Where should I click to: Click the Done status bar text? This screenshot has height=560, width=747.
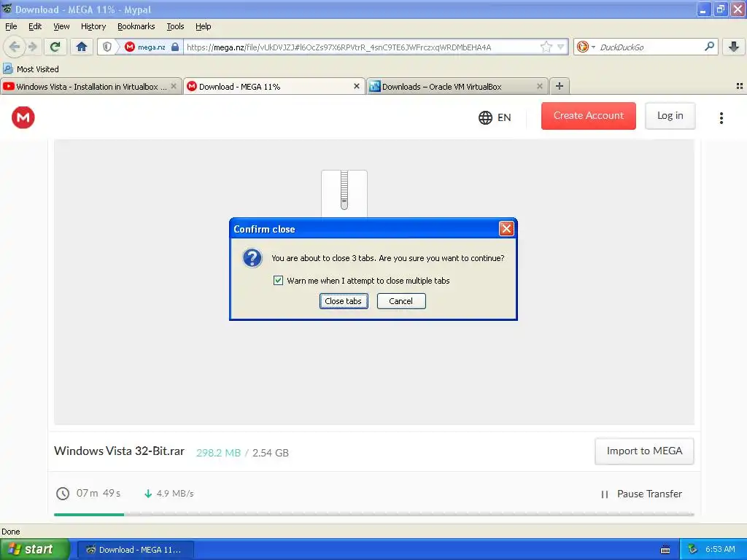pos(10,532)
